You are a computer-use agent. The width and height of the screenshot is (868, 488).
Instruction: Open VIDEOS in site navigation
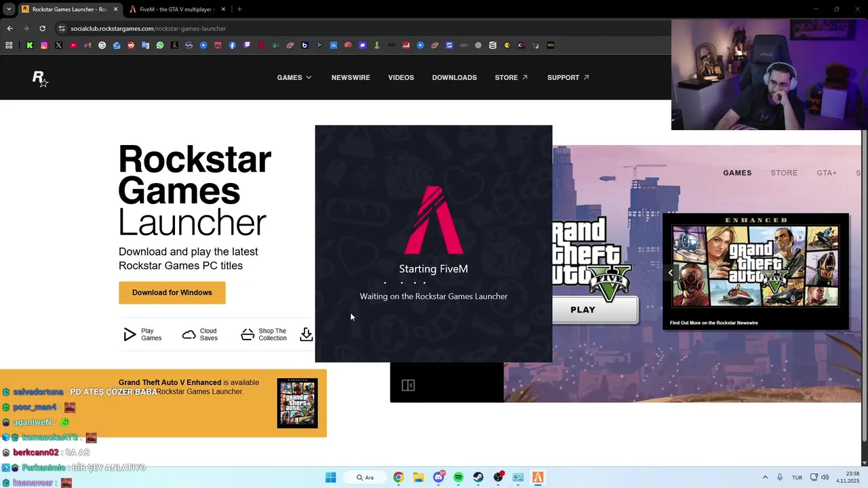pos(401,77)
